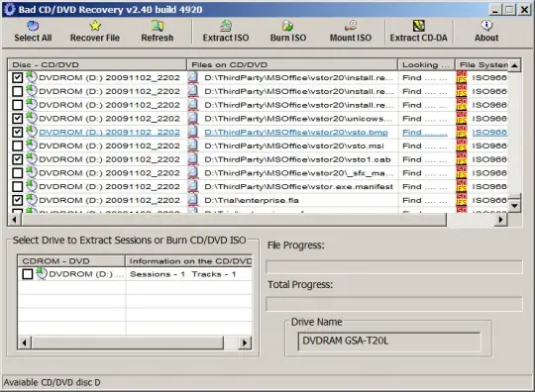Click the drive list scroll right arrow
535x392 pixels.
245,343
